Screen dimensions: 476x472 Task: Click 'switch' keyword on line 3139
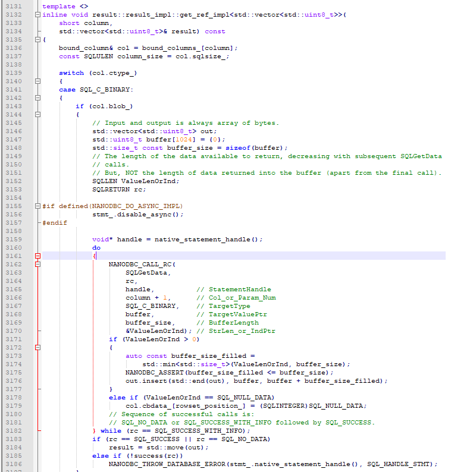(71, 73)
